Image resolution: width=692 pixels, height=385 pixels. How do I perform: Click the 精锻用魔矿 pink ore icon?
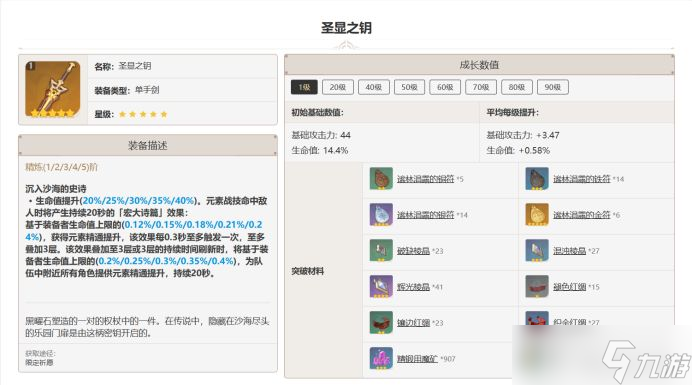click(x=381, y=359)
